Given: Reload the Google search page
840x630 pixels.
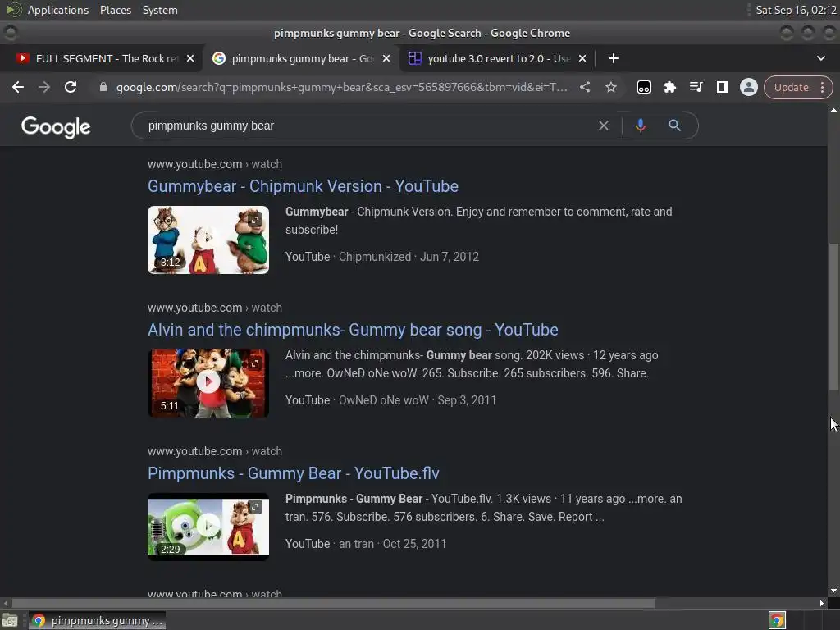Looking at the screenshot, I should (71, 87).
